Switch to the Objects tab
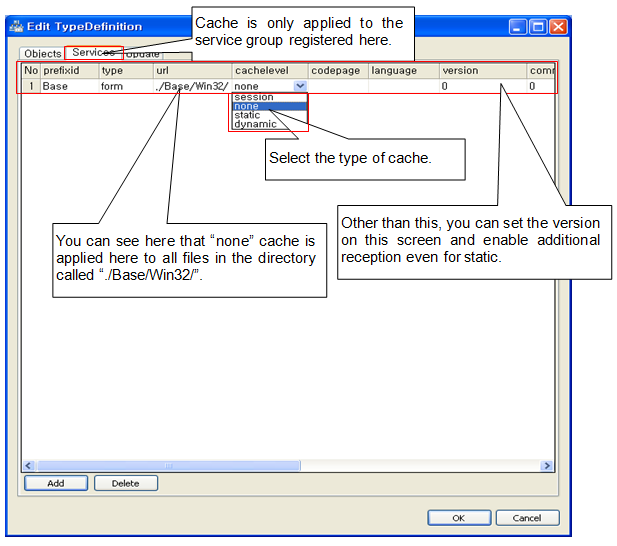 (42, 53)
